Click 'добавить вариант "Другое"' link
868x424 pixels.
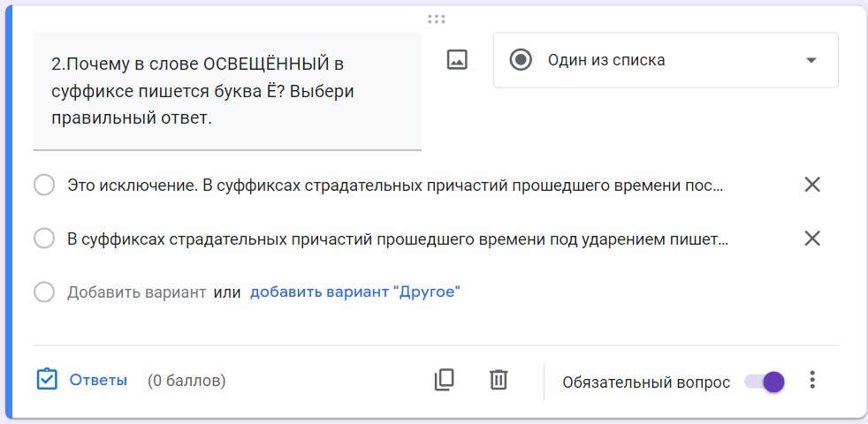coord(355,291)
